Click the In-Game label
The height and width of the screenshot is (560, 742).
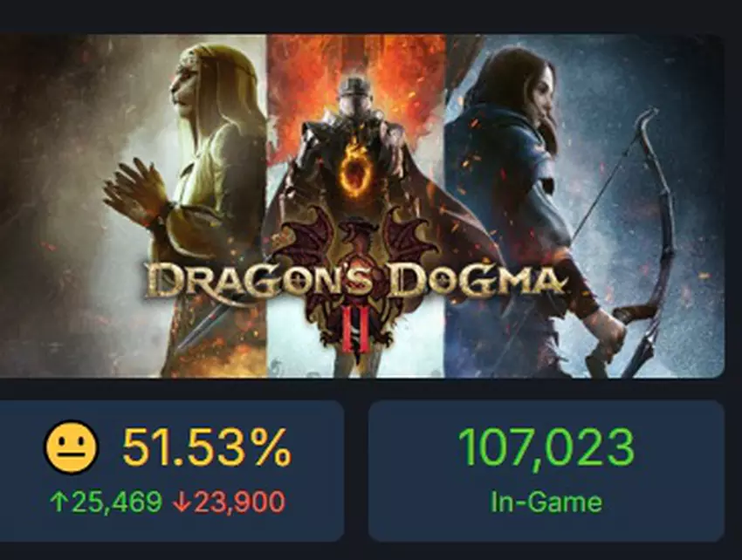point(546,502)
